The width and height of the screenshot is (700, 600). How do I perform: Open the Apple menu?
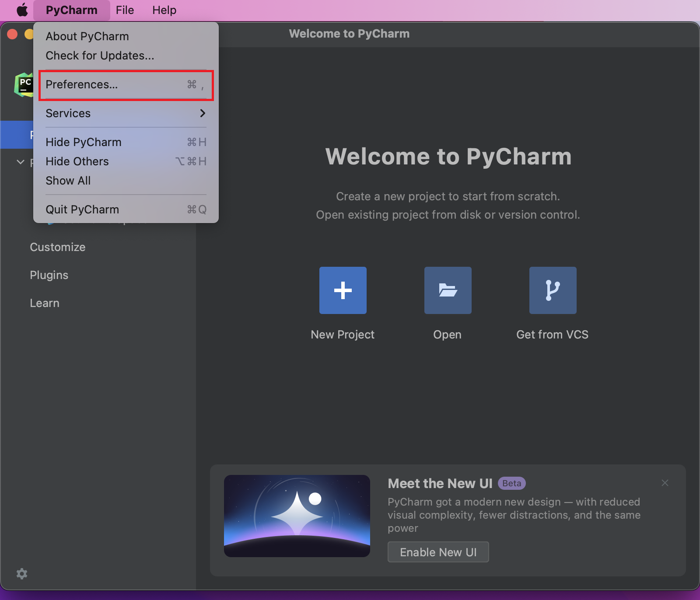pyautogui.click(x=22, y=10)
